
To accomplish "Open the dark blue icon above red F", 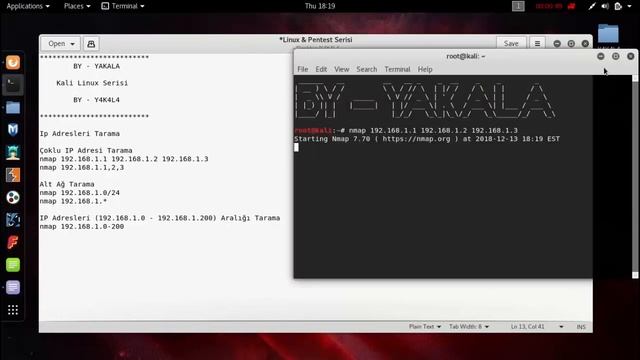I will point(13,220).
